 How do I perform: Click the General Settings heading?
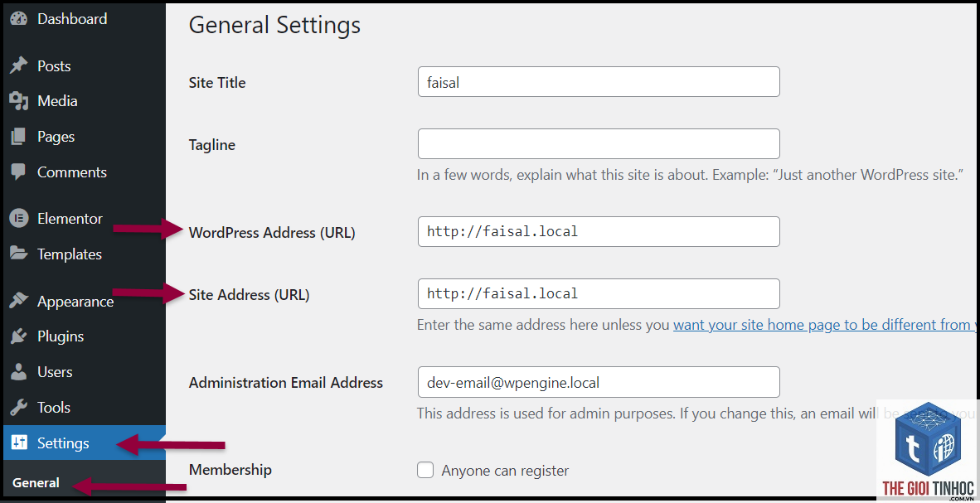(x=274, y=25)
